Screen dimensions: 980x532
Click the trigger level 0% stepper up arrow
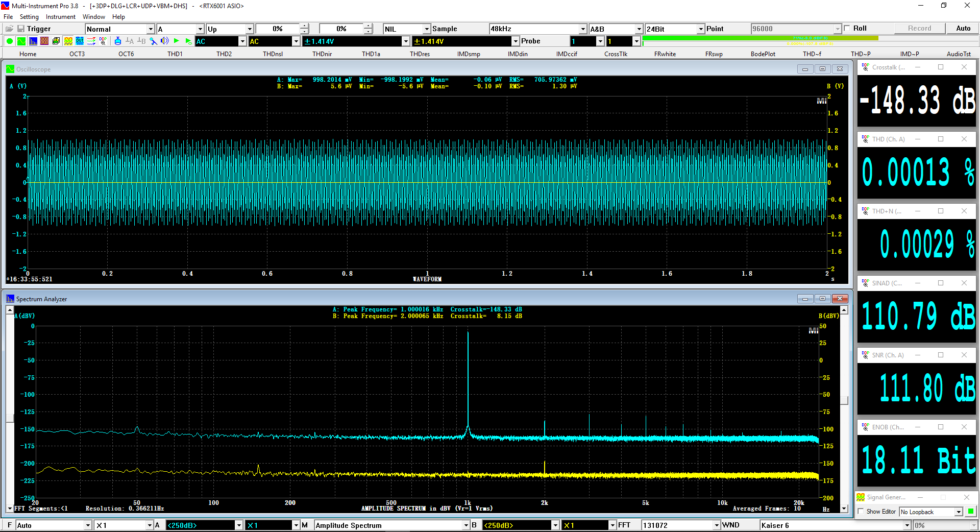click(x=304, y=26)
